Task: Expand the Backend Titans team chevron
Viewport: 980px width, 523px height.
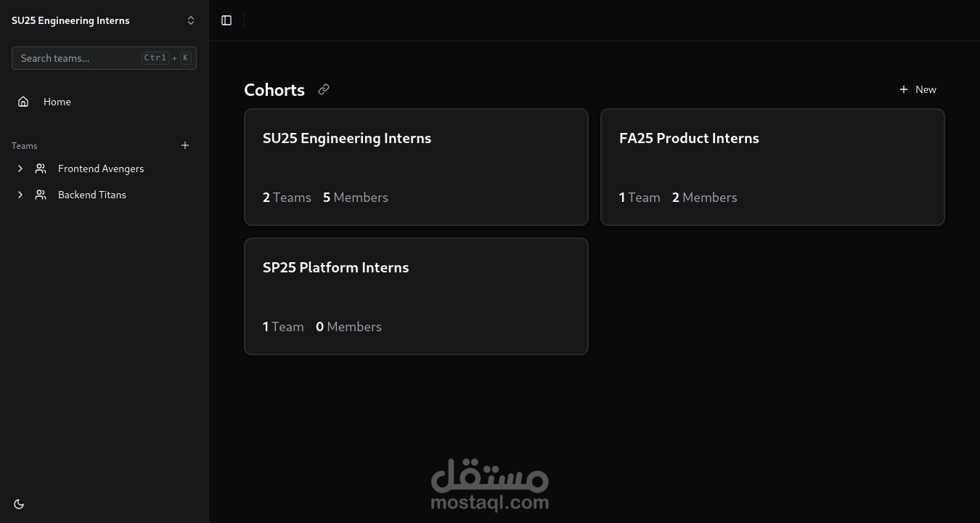Action: click(x=20, y=195)
